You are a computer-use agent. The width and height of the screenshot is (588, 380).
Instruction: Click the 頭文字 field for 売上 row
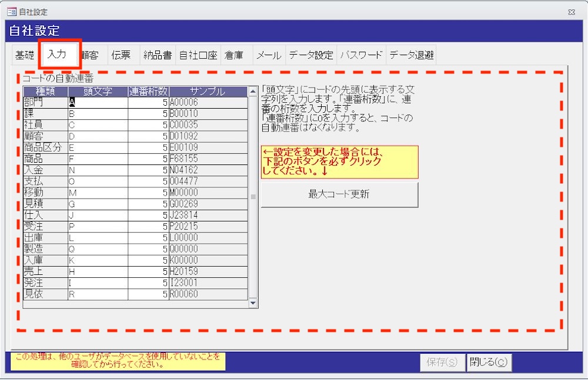point(98,271)
